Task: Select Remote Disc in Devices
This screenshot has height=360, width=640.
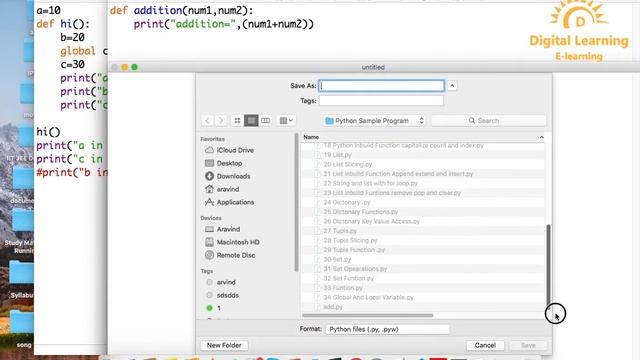Action: point(230,255)
